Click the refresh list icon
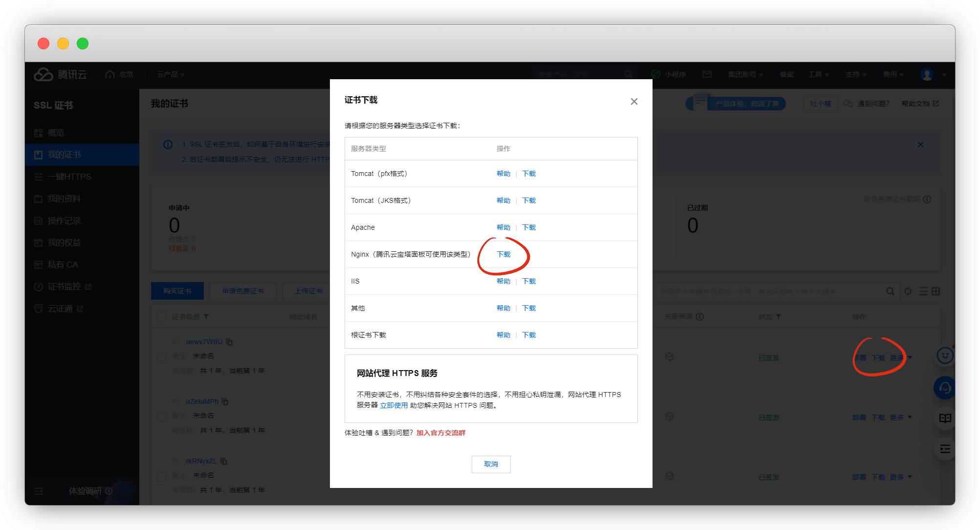This screenshot has width=980, height=530. (908, 291)
